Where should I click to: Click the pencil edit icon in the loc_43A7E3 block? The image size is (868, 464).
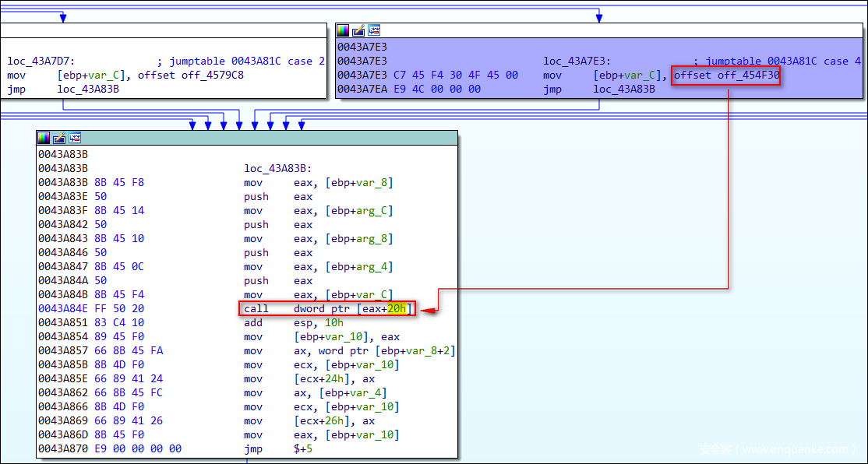(358, 30)
